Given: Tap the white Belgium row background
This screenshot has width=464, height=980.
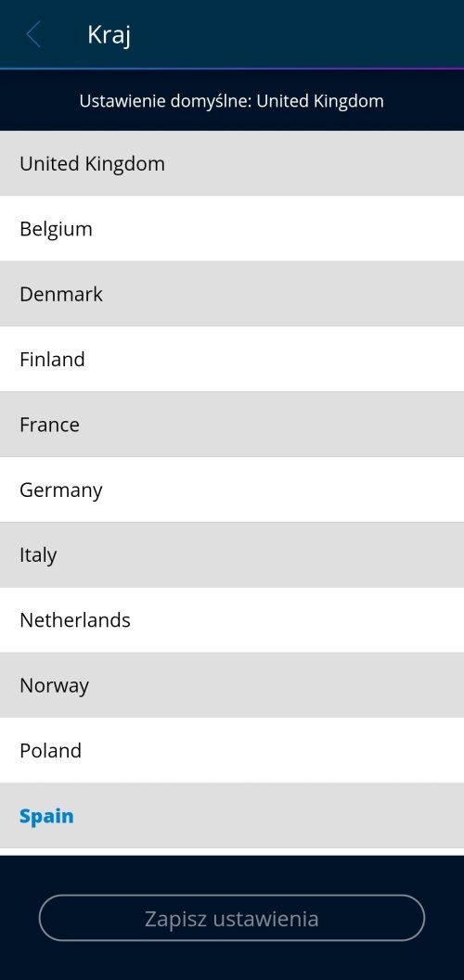Looking at the screenshot, I should (x=281, y=229).
